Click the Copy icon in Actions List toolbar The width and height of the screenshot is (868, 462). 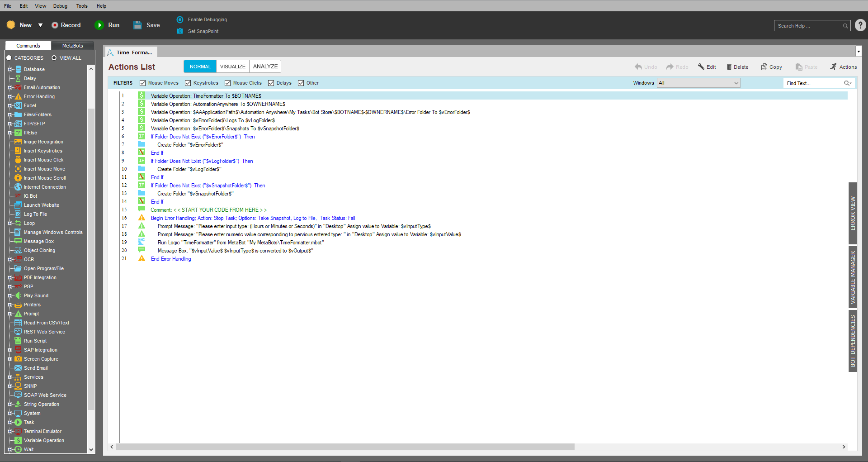pos(764,67)
